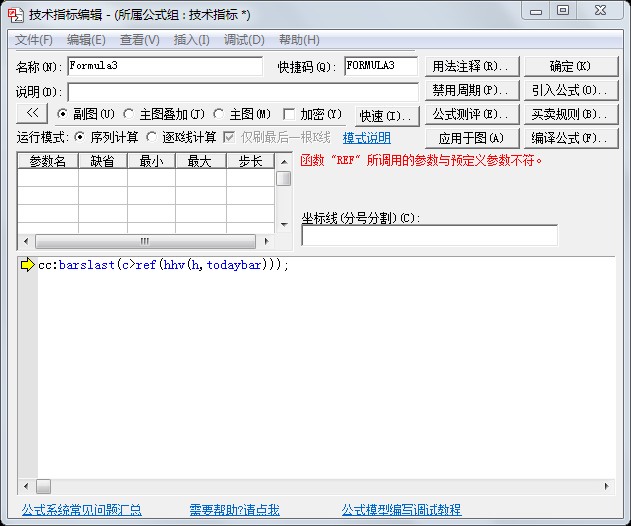Viewport: 631px width, 526px height.
Task: Minimize the formula editor window
Action: [536, 11]
